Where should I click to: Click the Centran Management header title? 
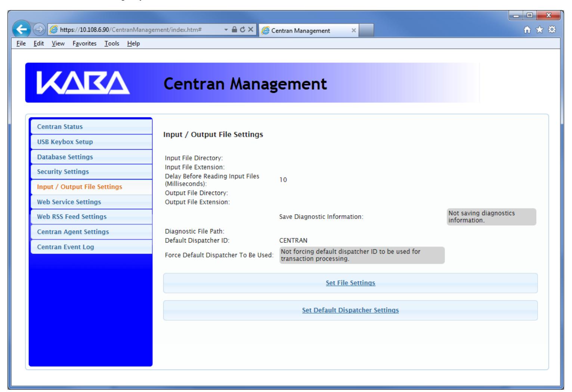245,84
